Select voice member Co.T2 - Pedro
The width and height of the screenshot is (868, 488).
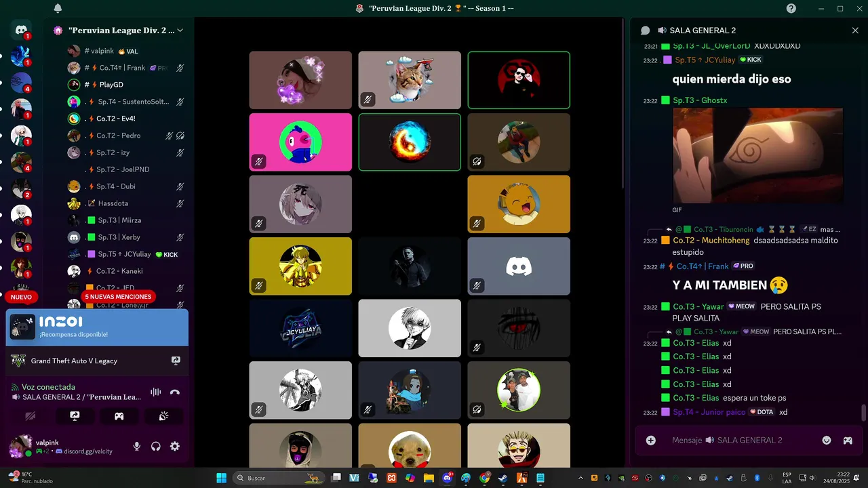point(126,136)
